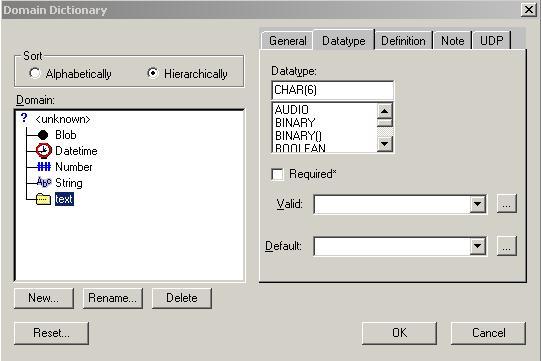
Task: Select the String domain label
Action: (x=69, y=183)
